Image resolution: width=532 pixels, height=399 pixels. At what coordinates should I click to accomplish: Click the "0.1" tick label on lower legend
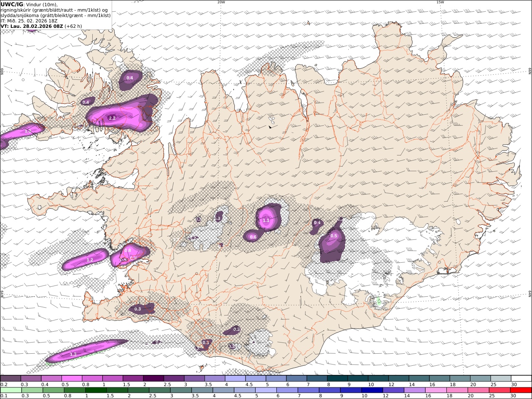(x=4, y=396)
